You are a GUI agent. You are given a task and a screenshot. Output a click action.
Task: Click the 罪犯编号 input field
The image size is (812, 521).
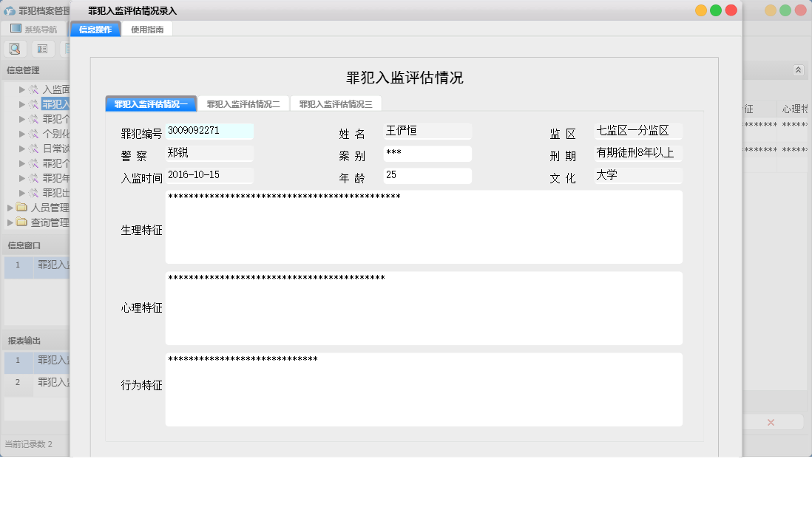(x=209, y=132)
